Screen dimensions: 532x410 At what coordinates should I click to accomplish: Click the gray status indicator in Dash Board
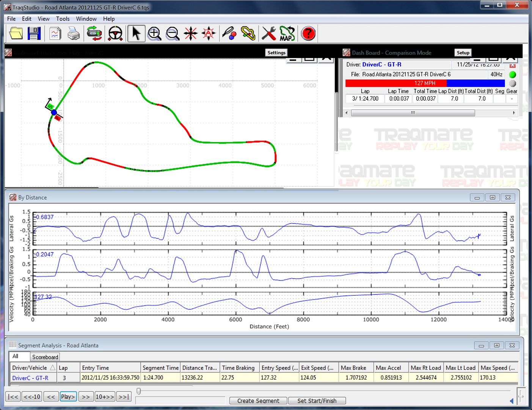pyautogui.click(x=512, y=83)
